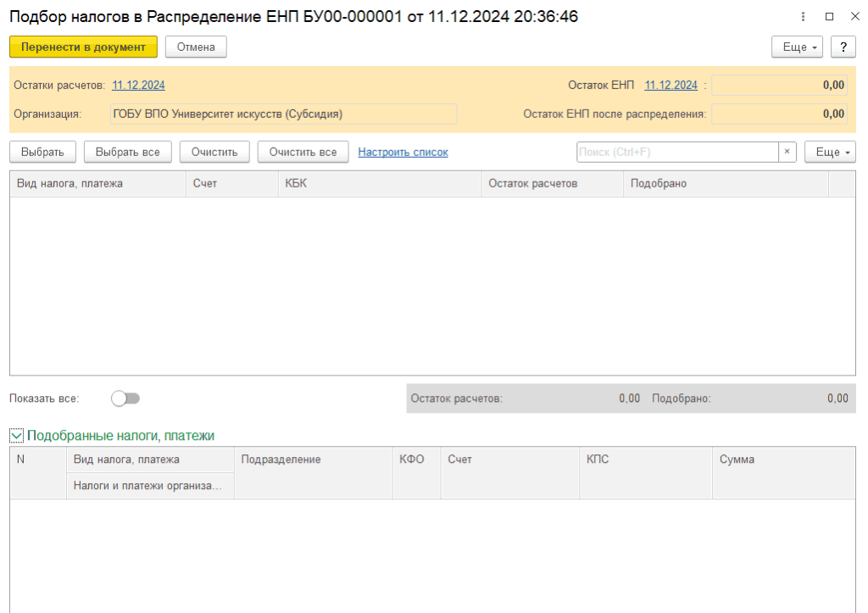The height and width of the screenshot is (613, 868).
Task: Click 'Выбрать все' button
Action: (x=128, y=152)
